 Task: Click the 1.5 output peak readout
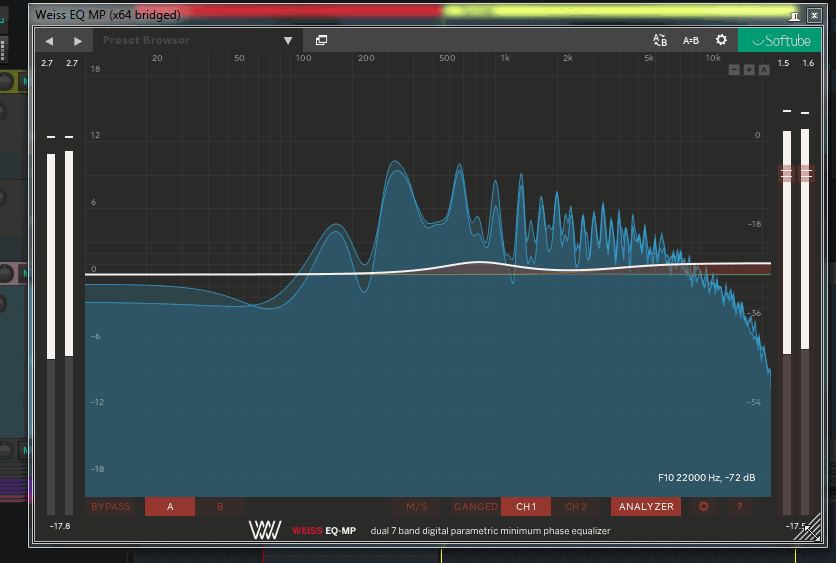[783, 63]
